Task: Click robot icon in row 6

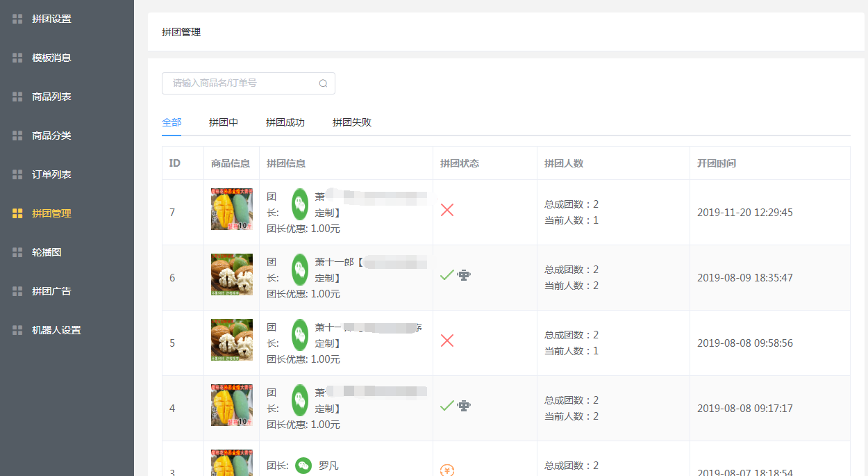Action: click(x=464, y=275)
